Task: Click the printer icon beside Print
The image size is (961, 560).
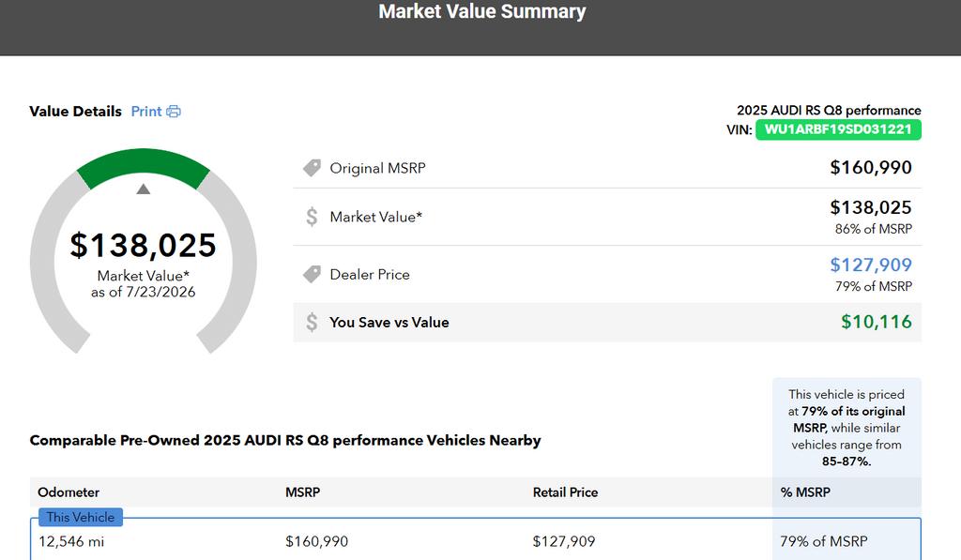Action: pos(174,112)
